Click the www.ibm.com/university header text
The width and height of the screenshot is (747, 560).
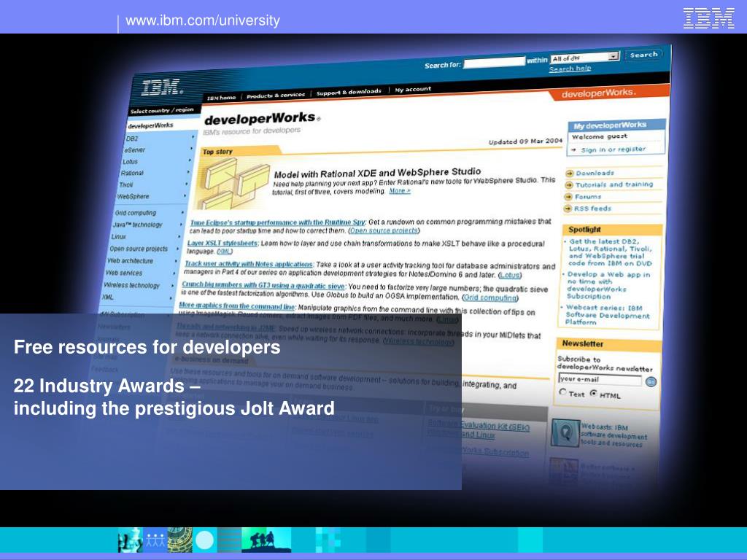(203, 20)
